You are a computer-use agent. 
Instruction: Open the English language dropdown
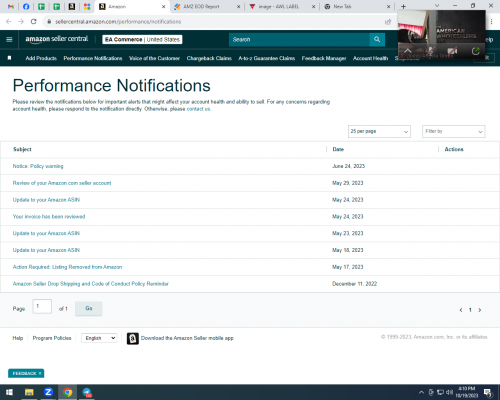(x=99, y=338)
